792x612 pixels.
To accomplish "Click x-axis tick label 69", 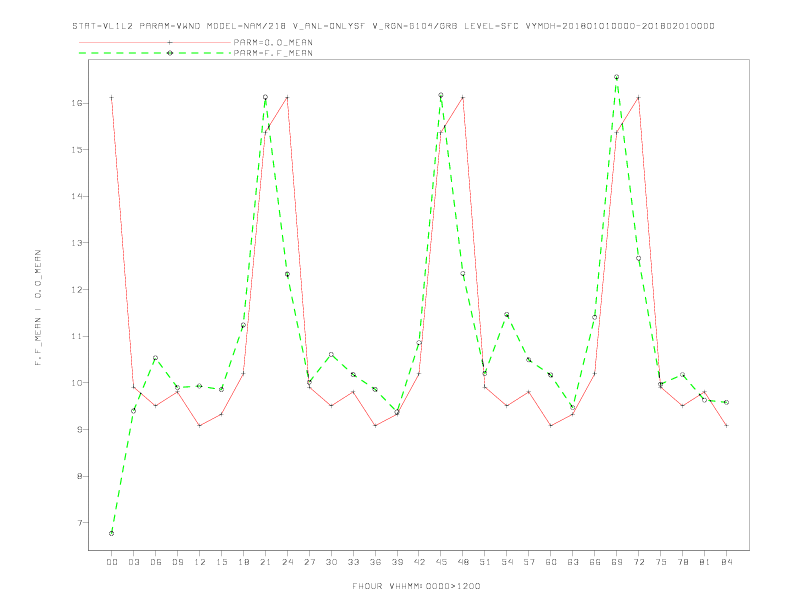I will [617, 562].
